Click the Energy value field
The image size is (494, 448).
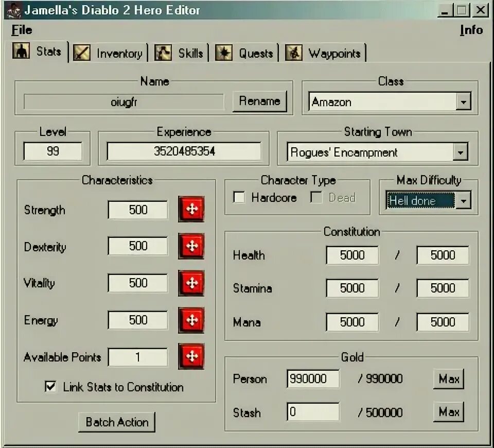coord(138,320)
